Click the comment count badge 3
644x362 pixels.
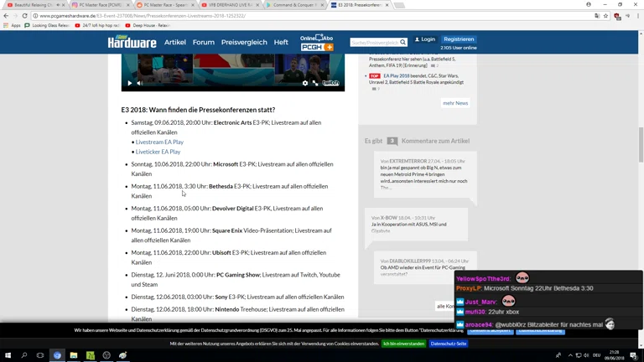(392, 141)
